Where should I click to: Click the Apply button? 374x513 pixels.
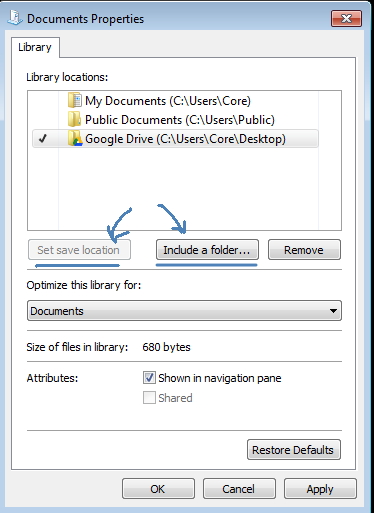tap(320, 489)
